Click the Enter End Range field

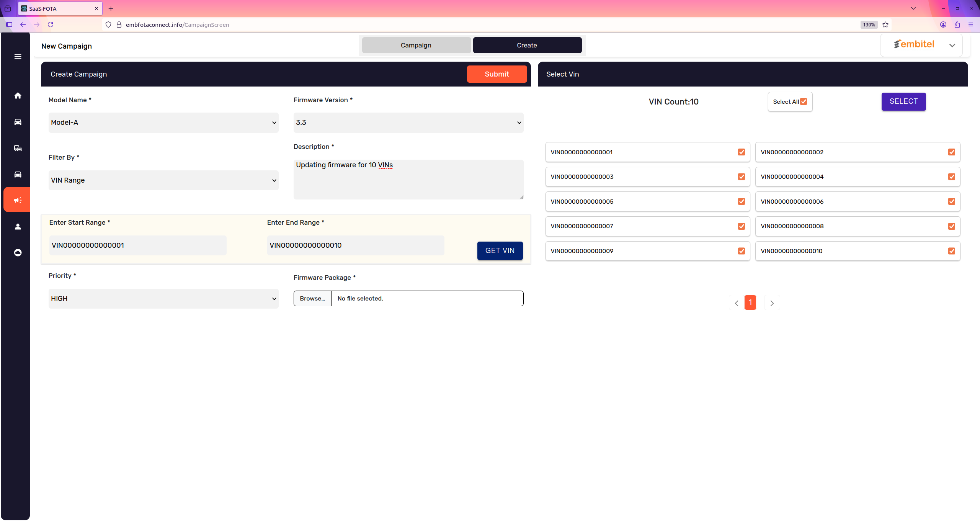tap(355, 245)
